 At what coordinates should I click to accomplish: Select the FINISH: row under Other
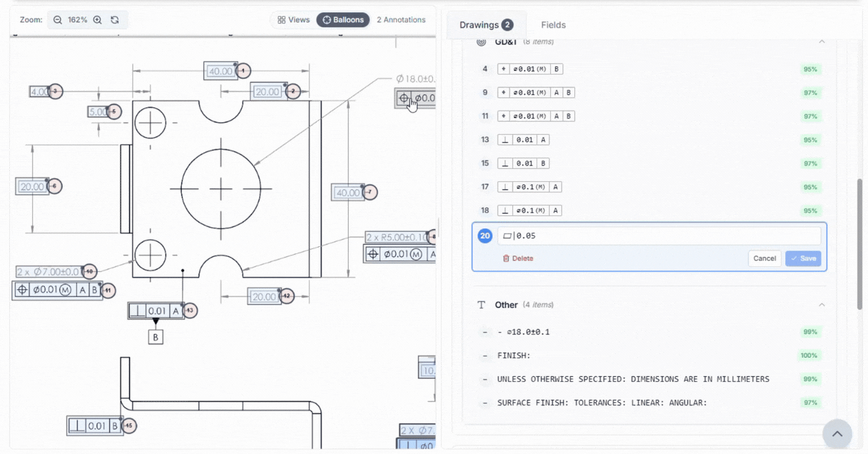coord(650,355)
